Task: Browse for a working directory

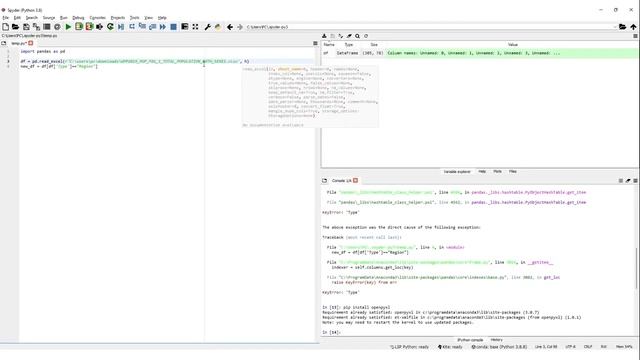Action: click(622, 27)
